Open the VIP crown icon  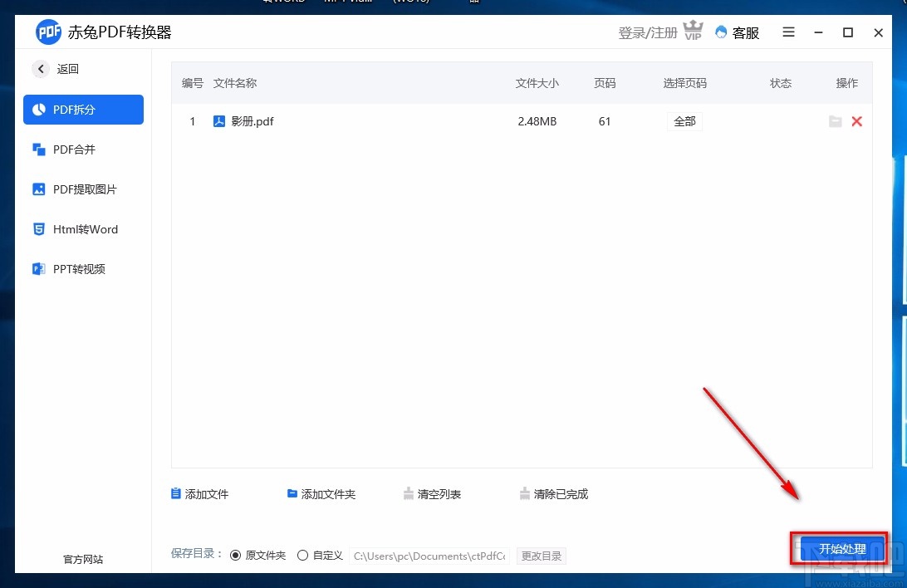click(694, 32)
